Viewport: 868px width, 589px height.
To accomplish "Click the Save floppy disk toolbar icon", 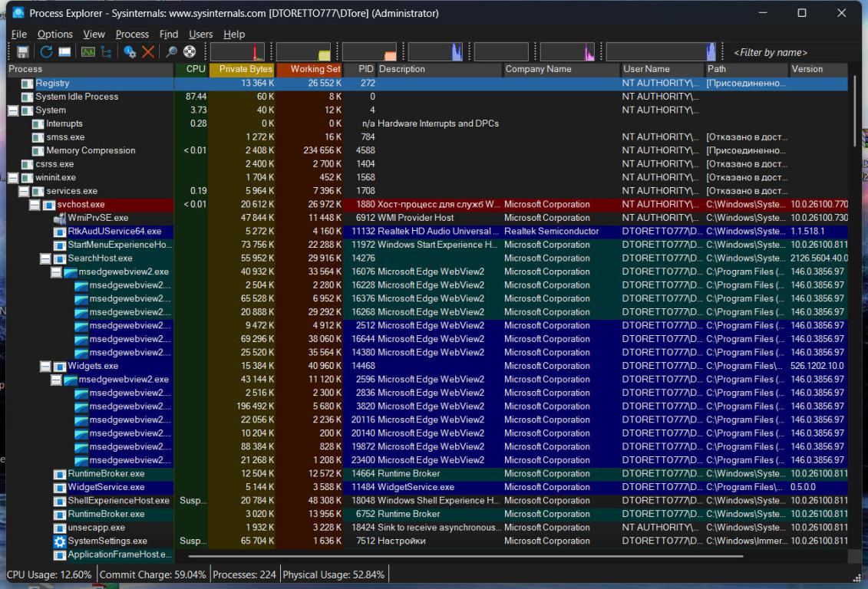I will click(x=22, y=52).
